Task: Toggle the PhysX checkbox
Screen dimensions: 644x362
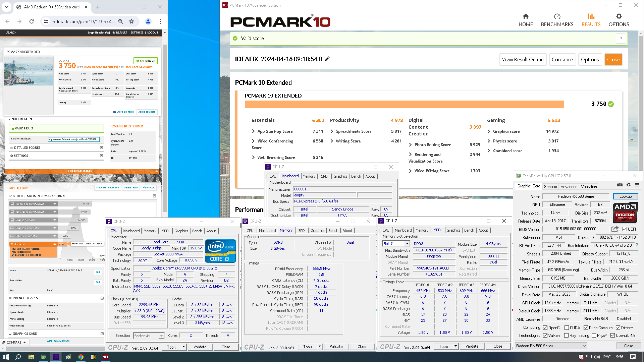Action: 594,336
